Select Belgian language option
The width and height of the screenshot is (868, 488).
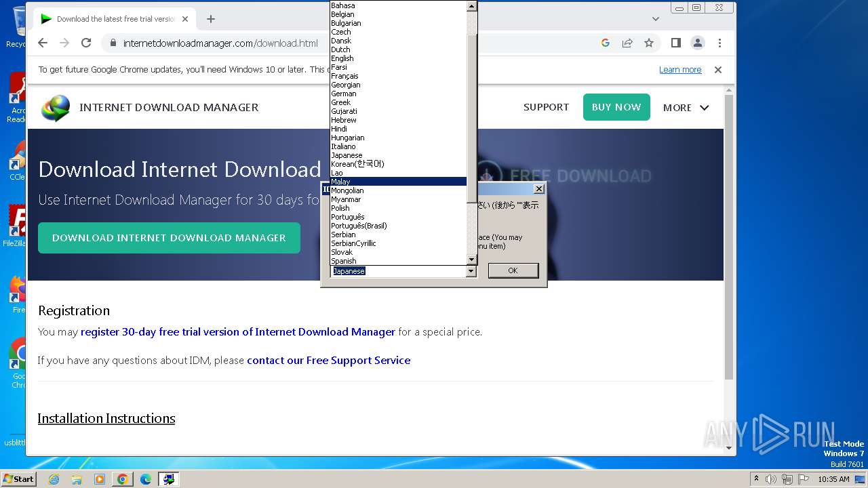pyautogui.click(x=399, y=14)
